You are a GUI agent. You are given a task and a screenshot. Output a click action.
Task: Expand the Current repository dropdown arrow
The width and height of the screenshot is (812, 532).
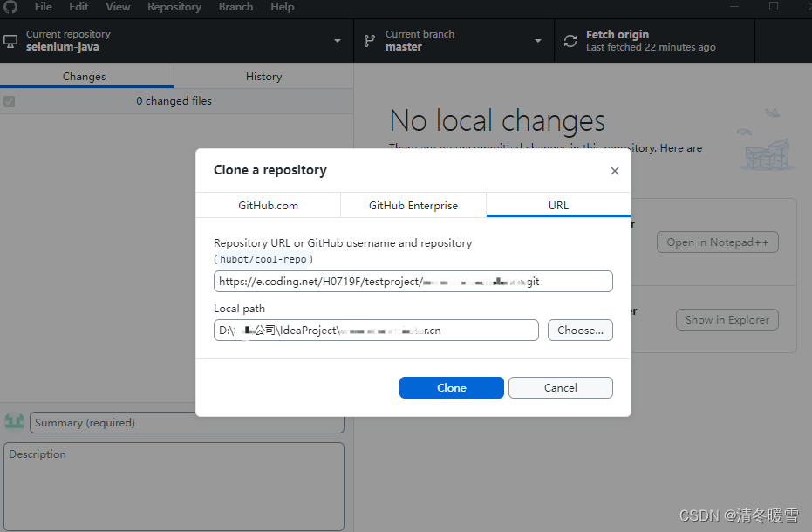point(338,41)
